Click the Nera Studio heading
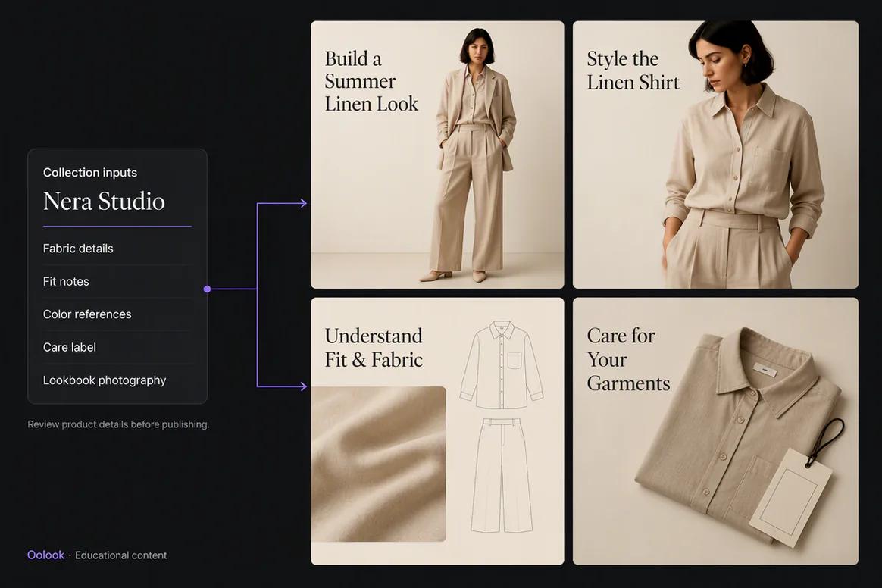This screenshot has height=588, width=882. point(104,202)
